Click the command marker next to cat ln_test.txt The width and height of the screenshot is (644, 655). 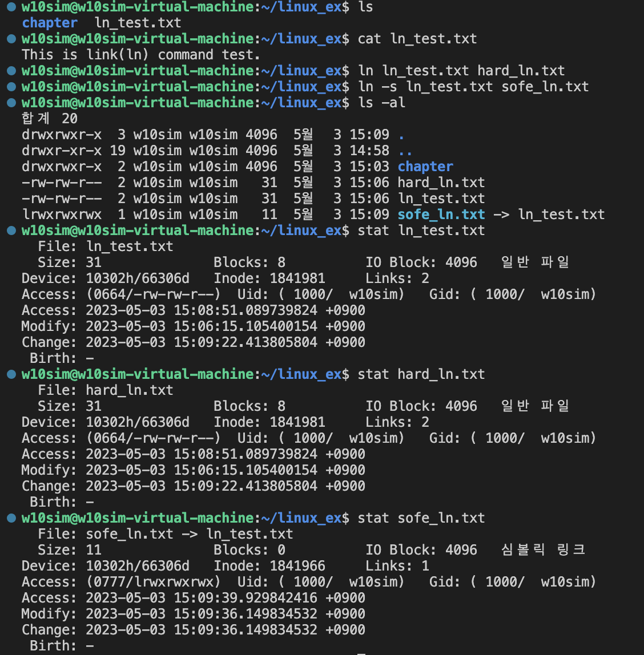[11, 38]
